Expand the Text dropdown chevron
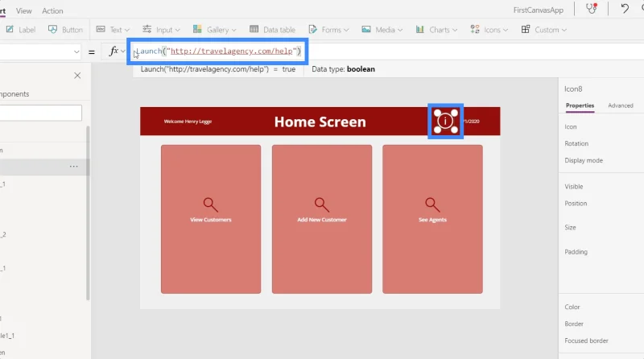The width and height of the screenshot is (644, 359). coord(127,30)
